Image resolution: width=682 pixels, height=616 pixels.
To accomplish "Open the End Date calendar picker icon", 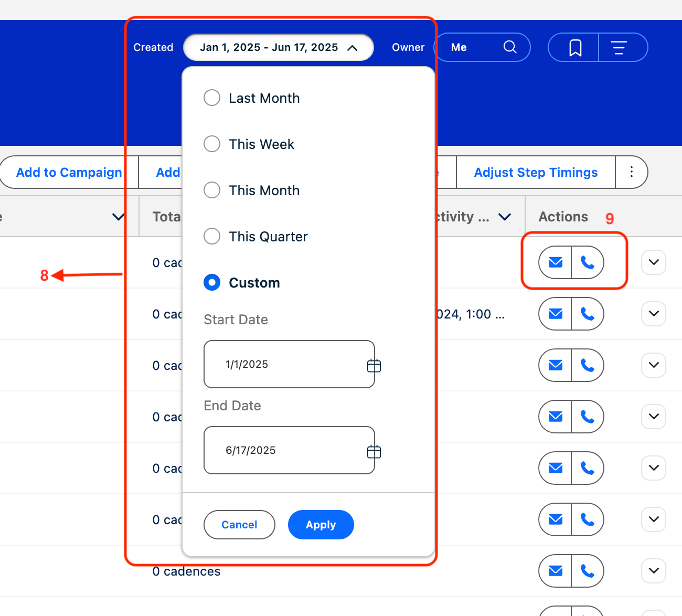I will point(374,451).
